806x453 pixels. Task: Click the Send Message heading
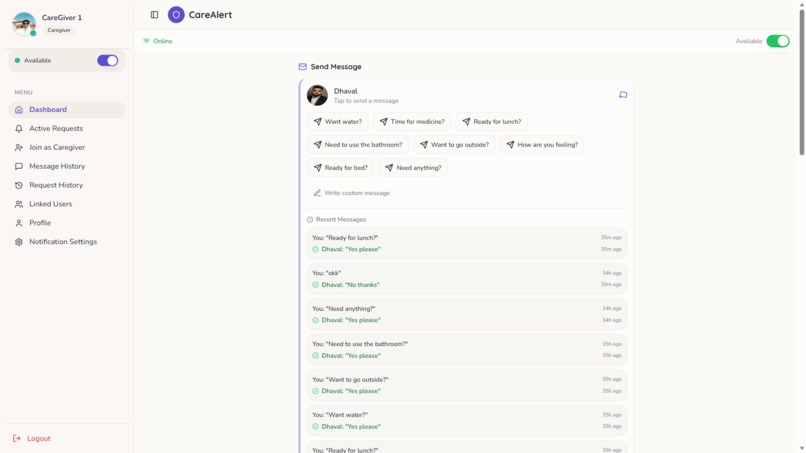click(336, 67)
